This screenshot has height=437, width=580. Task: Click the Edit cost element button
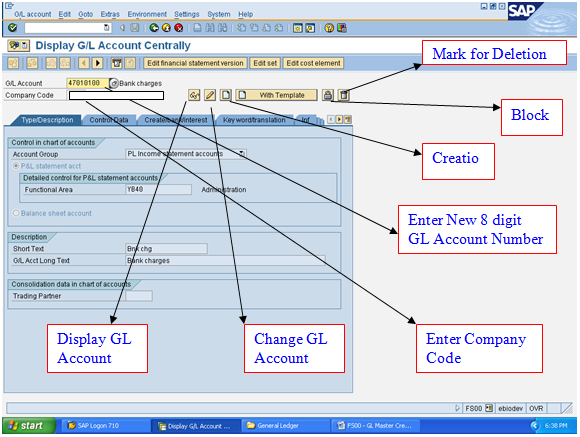coord(313,63)
